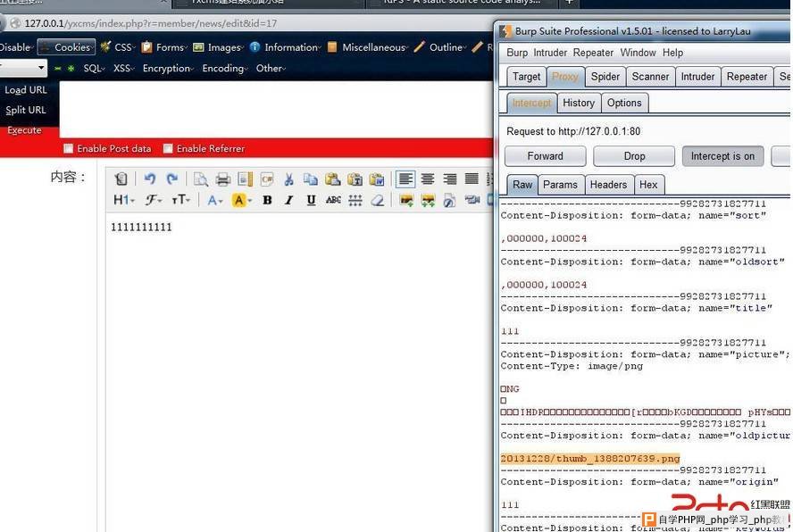Align text left in the editor
This screenshot has width=793, height=532.
coord(405,179)
